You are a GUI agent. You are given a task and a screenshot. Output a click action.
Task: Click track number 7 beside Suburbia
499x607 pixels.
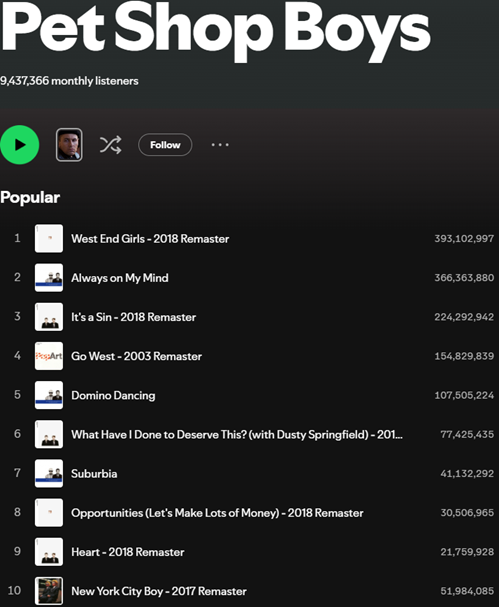click(17, 473)
